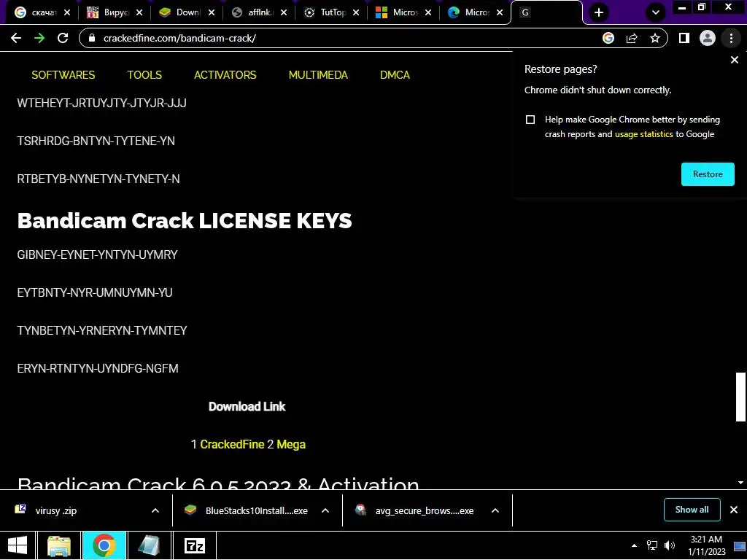View site lock information icon

click(x=92, y=38)
